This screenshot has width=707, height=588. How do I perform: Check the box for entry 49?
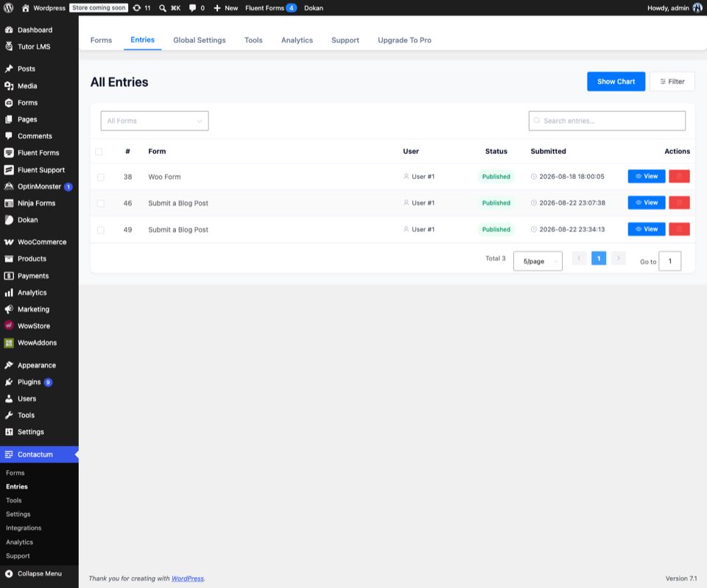coord(101,230)
